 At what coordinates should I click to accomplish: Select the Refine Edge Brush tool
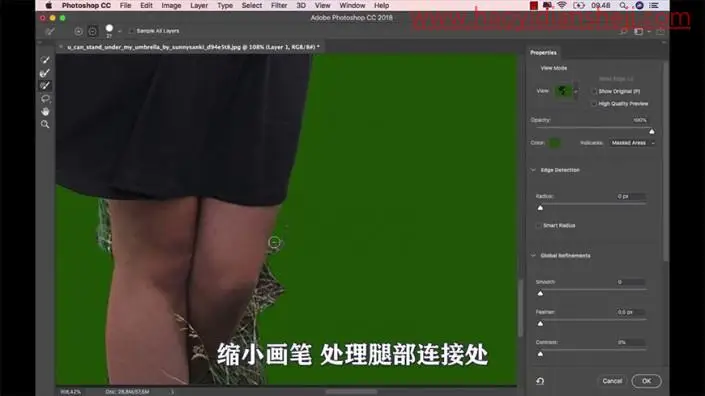45,73
